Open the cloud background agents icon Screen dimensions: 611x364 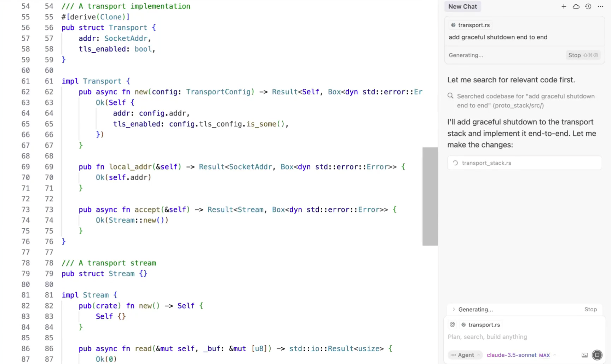(576, 6)
